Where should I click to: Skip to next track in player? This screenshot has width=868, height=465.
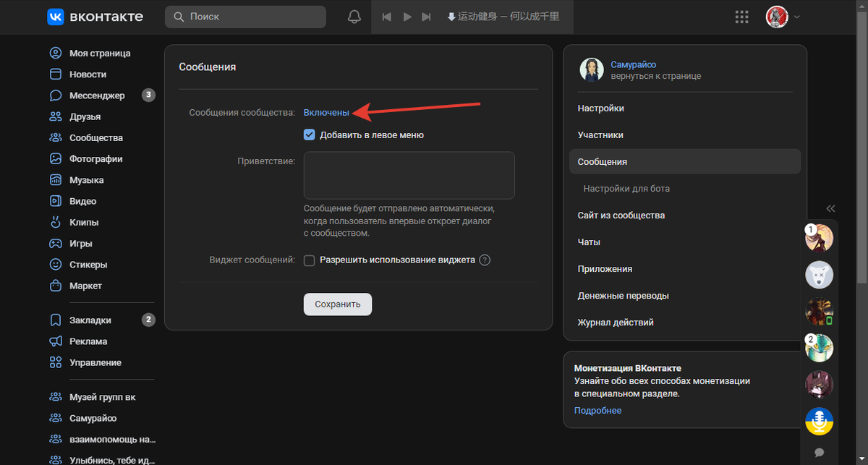[427, 17]
